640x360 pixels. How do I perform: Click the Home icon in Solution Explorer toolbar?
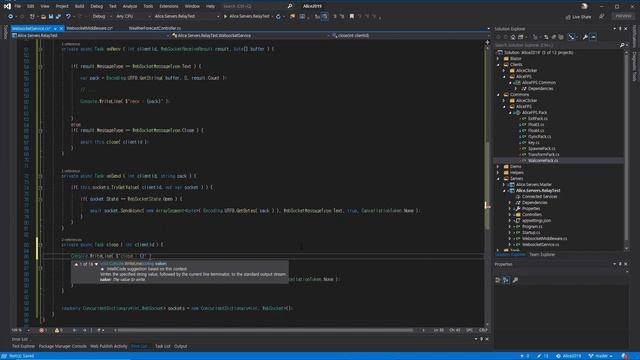pos(513,37)
